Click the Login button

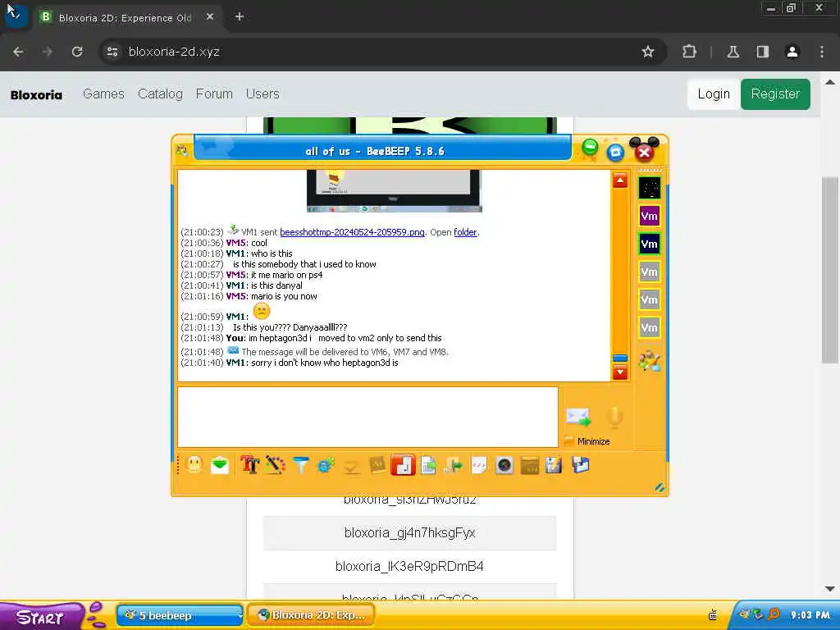pyautogui.click(x=714, y=94)
